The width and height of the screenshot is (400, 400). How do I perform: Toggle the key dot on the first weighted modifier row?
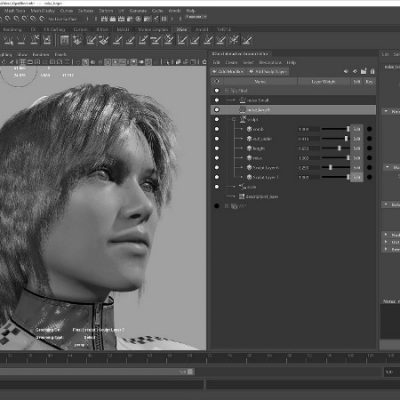[x=369, y=129]
